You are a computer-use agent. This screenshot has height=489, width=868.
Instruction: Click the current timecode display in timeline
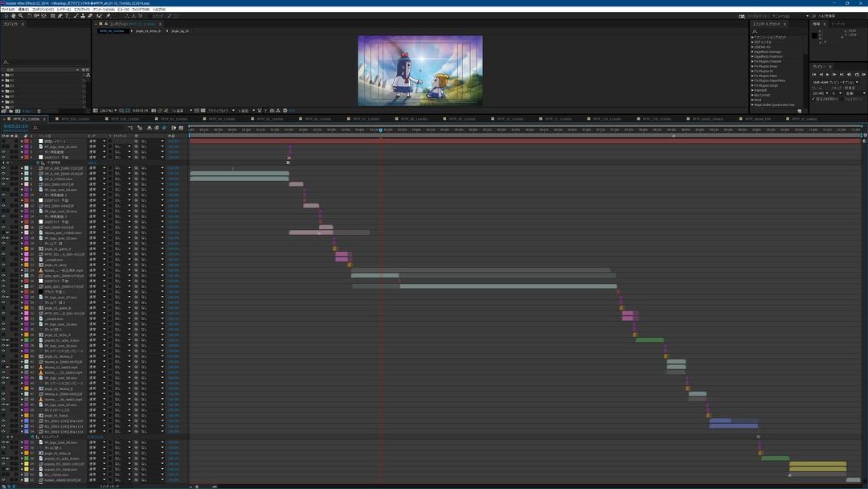tap(15, 126)
